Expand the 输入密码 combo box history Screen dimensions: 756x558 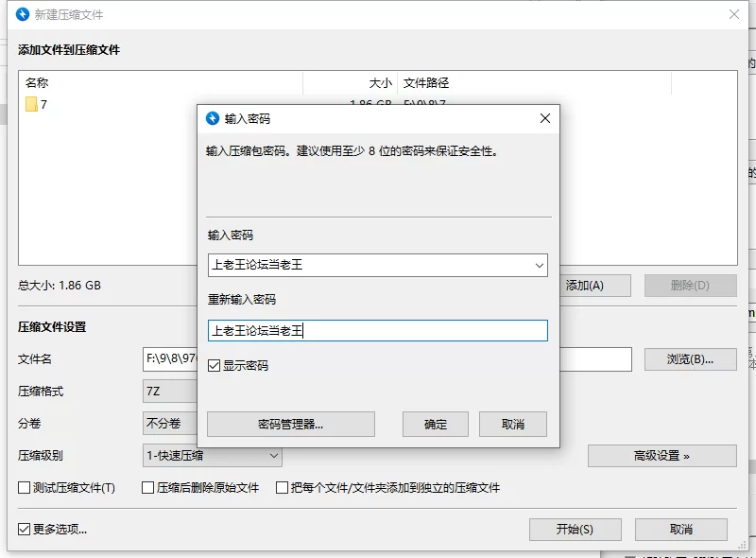(539, 266)
